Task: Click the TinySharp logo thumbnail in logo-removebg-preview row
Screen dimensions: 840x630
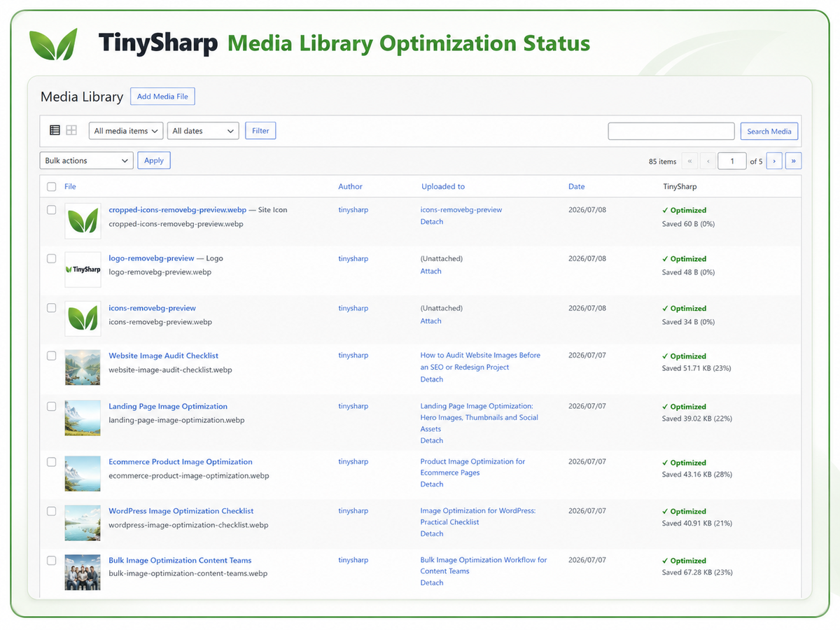Action: (83, 269)
